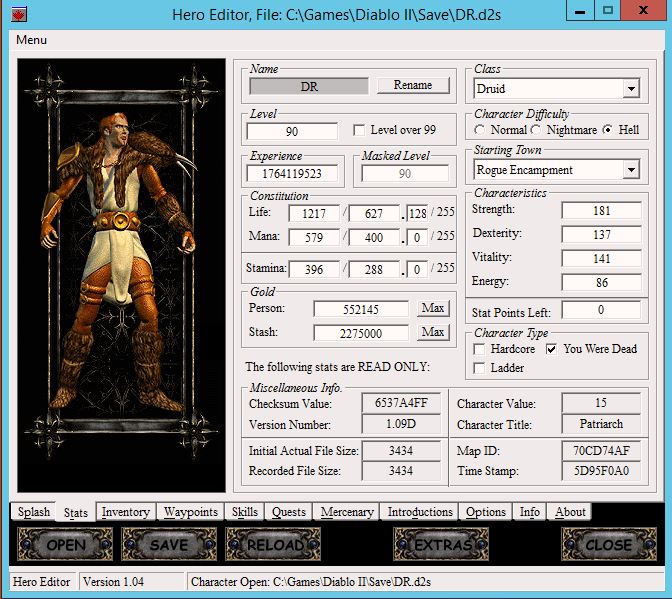Switch to the Inventory tab
This screenshot has width=672, height=599.
coord(126,512)
